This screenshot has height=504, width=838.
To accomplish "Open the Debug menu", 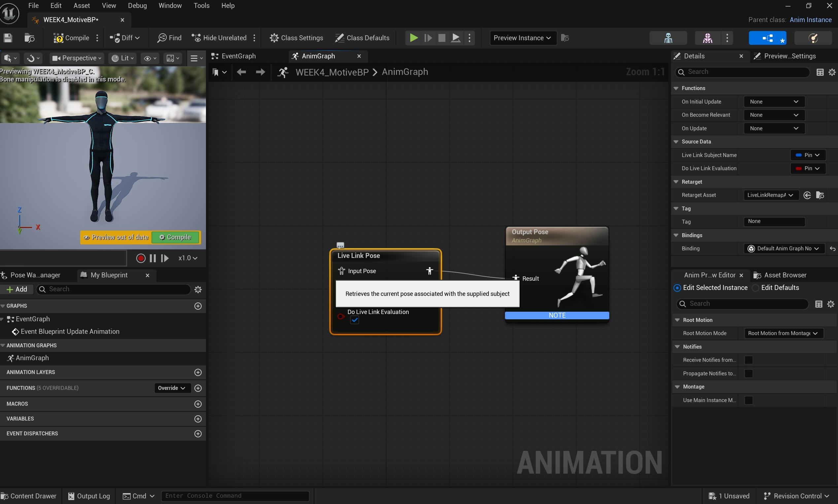I will click(137, 5).
